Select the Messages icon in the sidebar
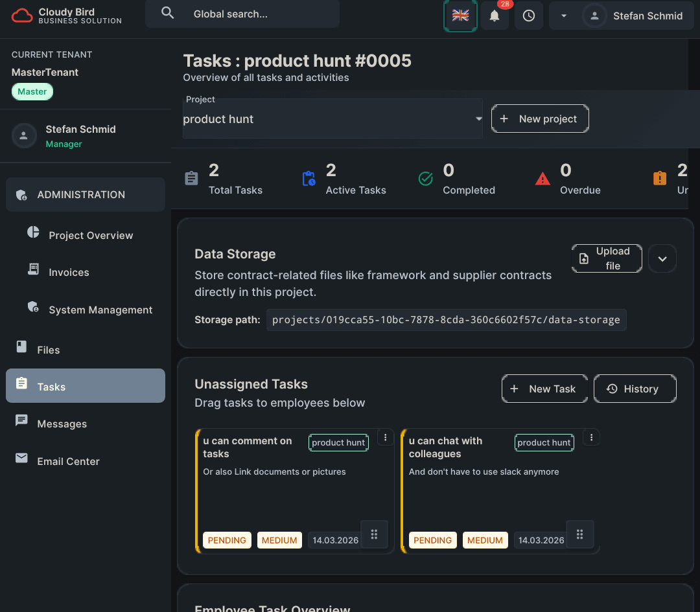This screenshot has width=700, height=612. click(x=21, y=424)
